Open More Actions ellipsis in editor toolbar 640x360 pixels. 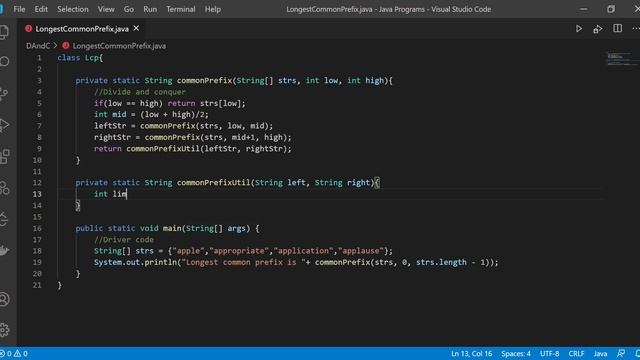636,28
